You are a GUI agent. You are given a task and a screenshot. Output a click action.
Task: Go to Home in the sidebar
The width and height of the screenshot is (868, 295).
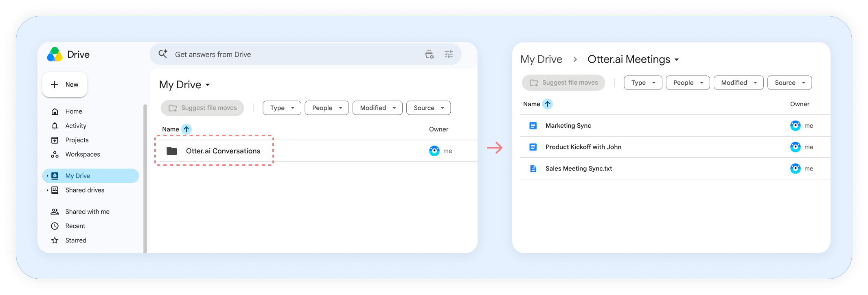coord(74,111)
